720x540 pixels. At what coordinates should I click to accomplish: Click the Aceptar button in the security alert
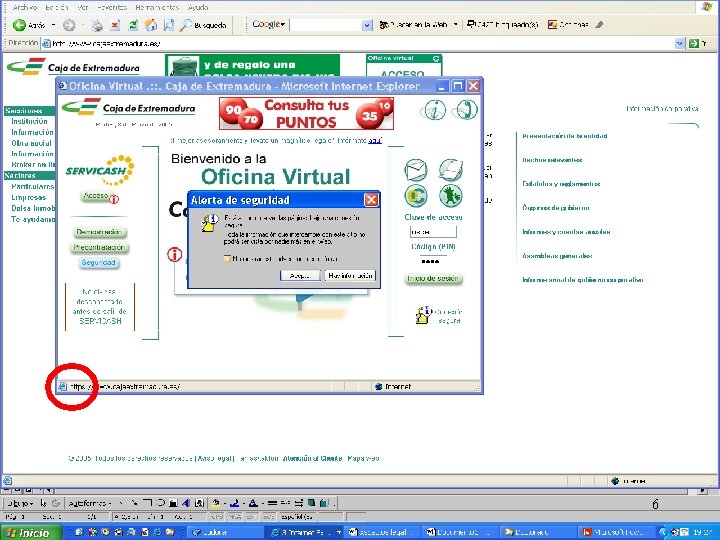(x=300, y=276)
